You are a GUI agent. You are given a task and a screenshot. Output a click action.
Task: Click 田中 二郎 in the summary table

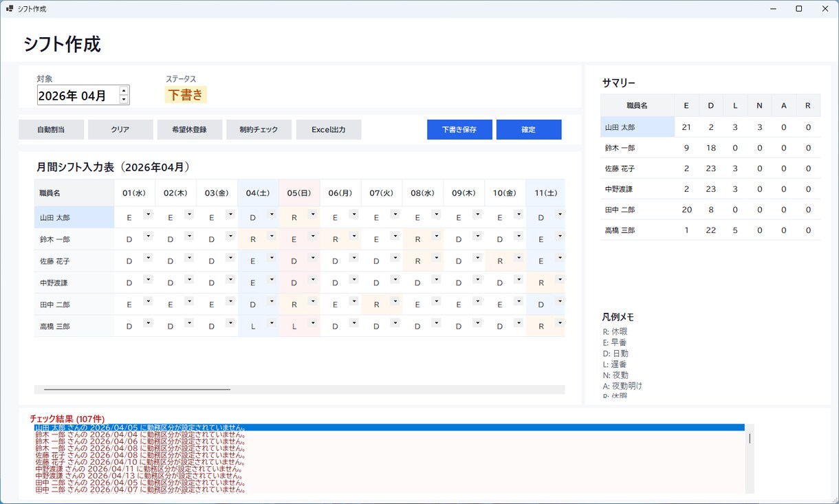[638, 210]
